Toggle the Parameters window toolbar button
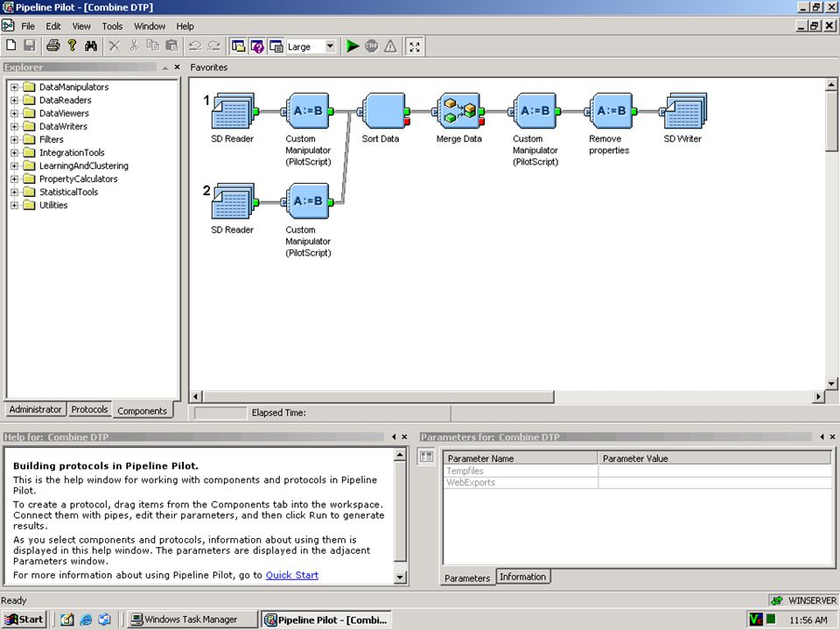 [x=276, y=46]
